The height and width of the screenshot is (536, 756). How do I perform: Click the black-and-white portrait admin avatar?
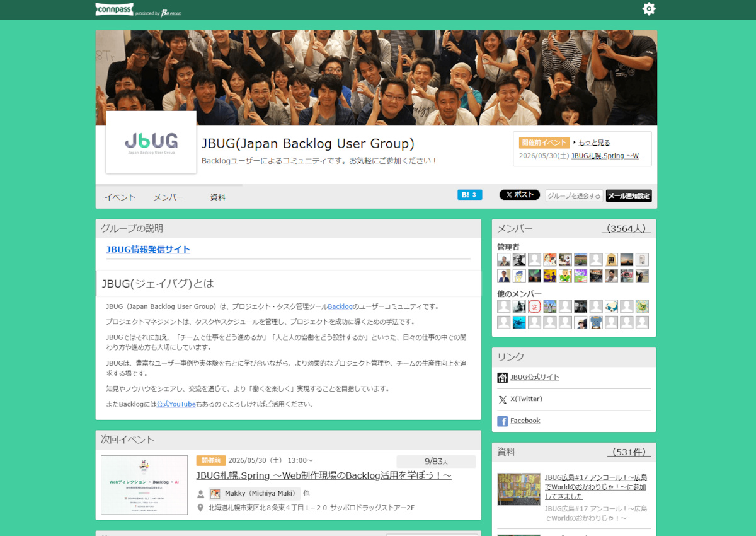pyautogui.click(x=519, y=260)
